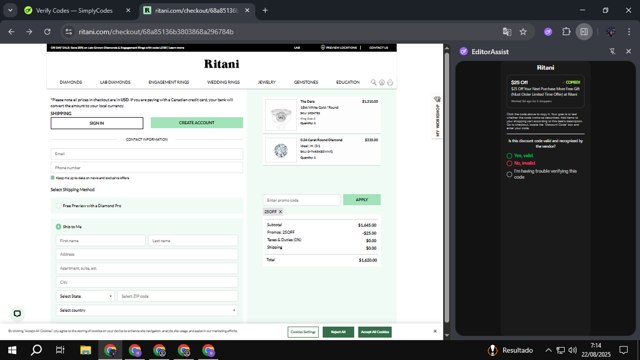Screen dimensions: 640x360
Task: Click the translate page icon
Action: click(x=507, y=32)
